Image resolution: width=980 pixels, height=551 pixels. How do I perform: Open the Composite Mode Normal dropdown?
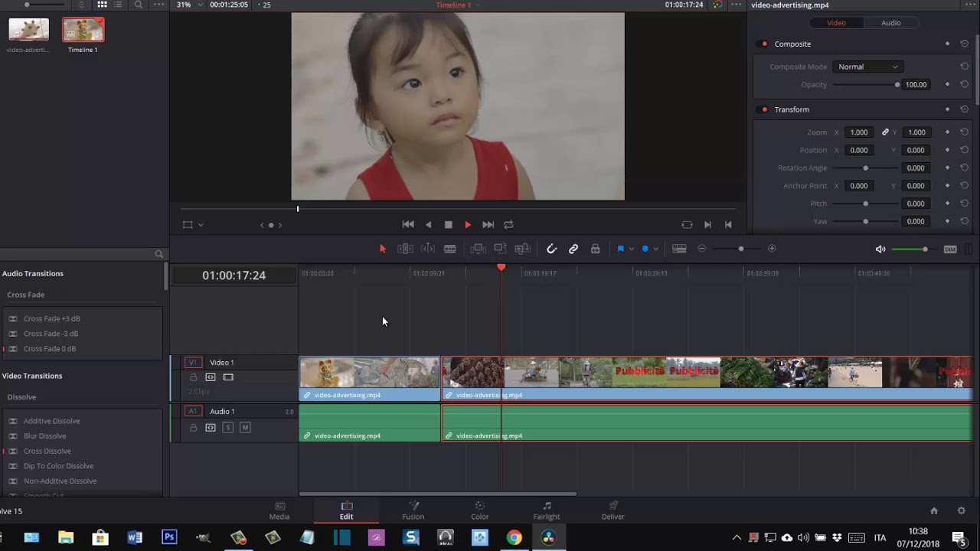(867, 67)
